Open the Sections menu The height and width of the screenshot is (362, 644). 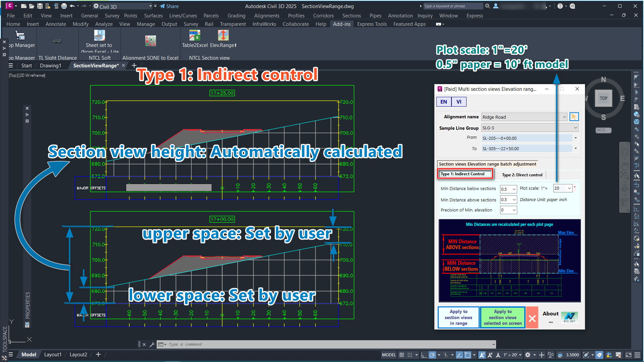[x=351, y=16]
